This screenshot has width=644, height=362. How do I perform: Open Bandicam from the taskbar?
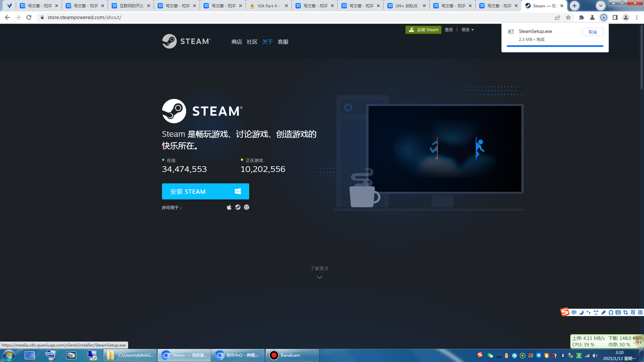[x=292, y=355]
